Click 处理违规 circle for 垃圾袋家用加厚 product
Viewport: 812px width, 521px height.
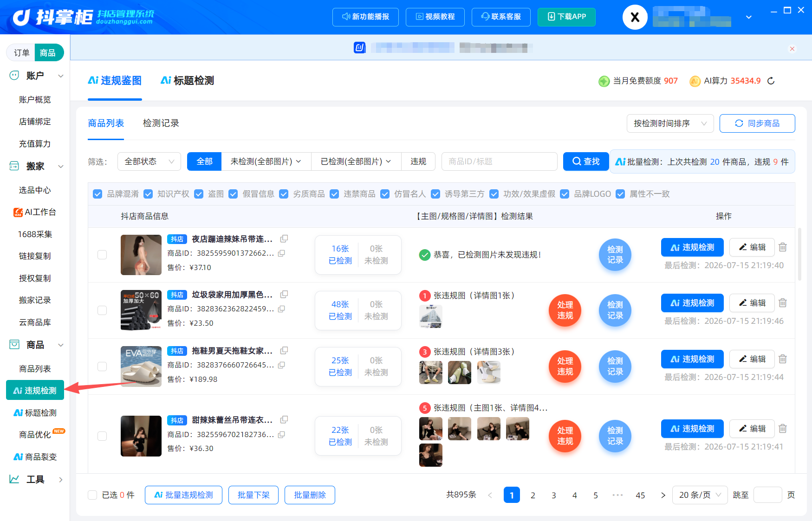[565, 310]
